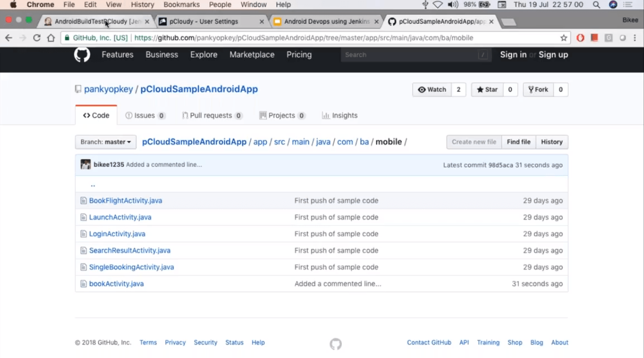Open macOS Spotlight search magnifier icon

click(x=596, y=5)
